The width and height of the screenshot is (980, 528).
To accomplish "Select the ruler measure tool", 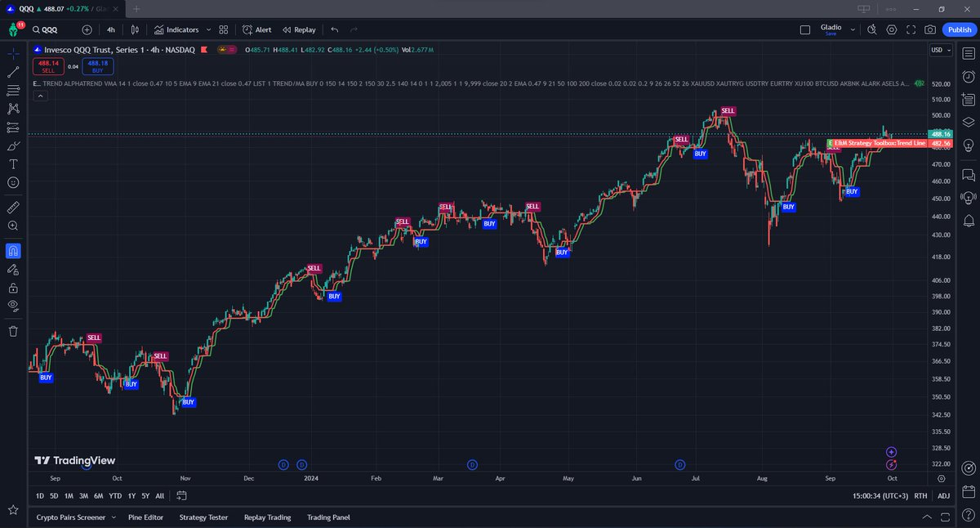I will click(x=13, y=208).
